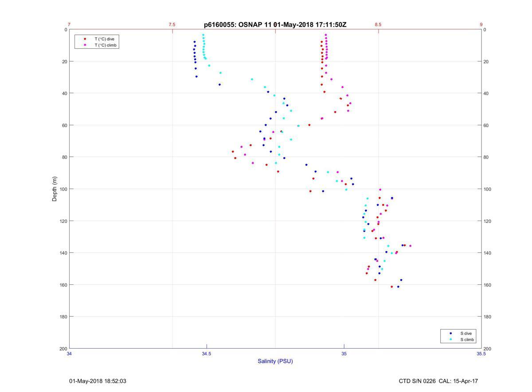Viewport: 532px width, 392px height.
Task: Click the blue "35.5" salinity axis tick
Action: coord(481,353)
